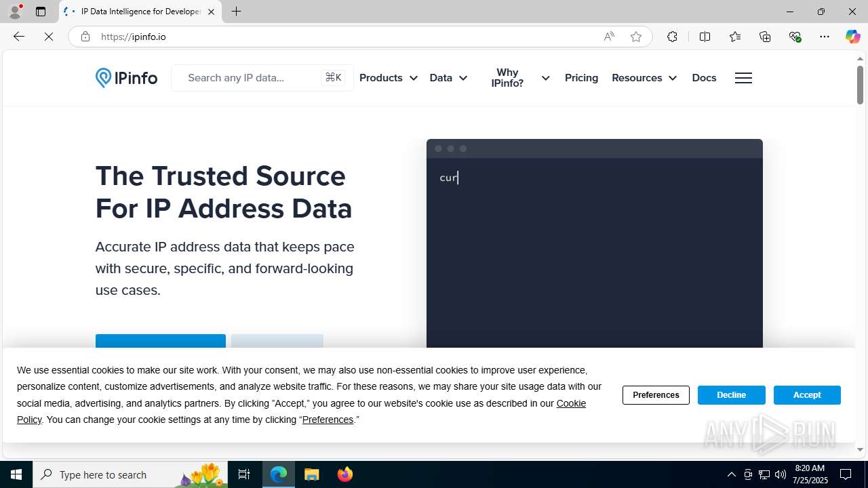Go back with the browser back arrow
Screen dimensions: 868x488
click(x=19, y=37)
